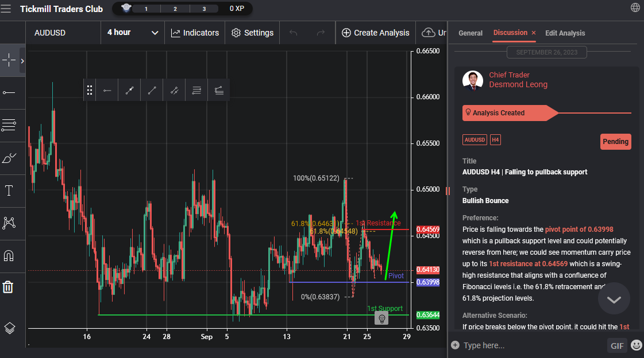Click the trash icon to delete drawings
This screenshot has height=358, width=644.
click(x=8, y=287)
